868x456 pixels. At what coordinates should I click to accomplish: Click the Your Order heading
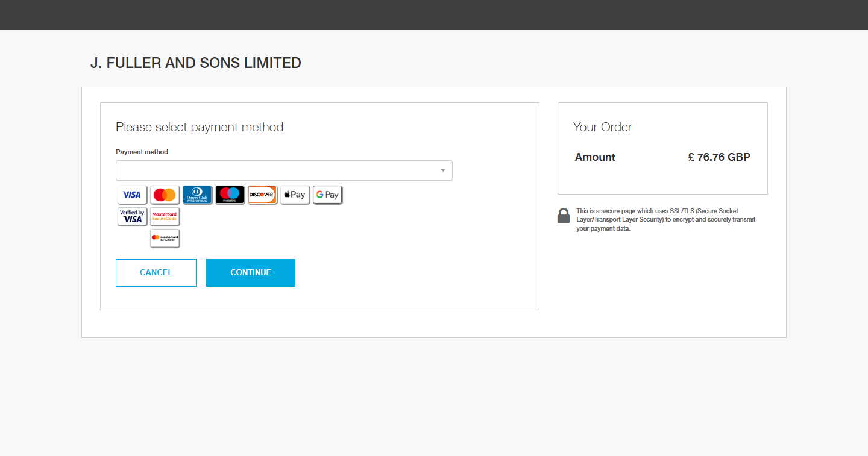pyautogui.click(x=602, y=127)
